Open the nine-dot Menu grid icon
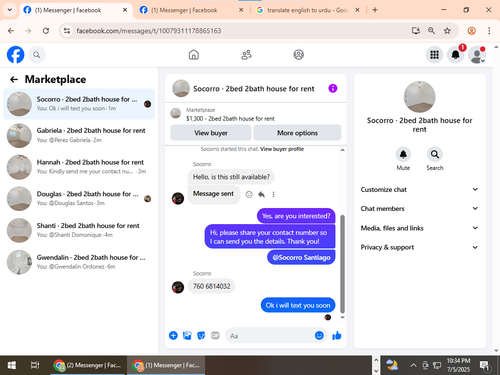The height and width of the screenshot is (375, 500). [434, 55]
